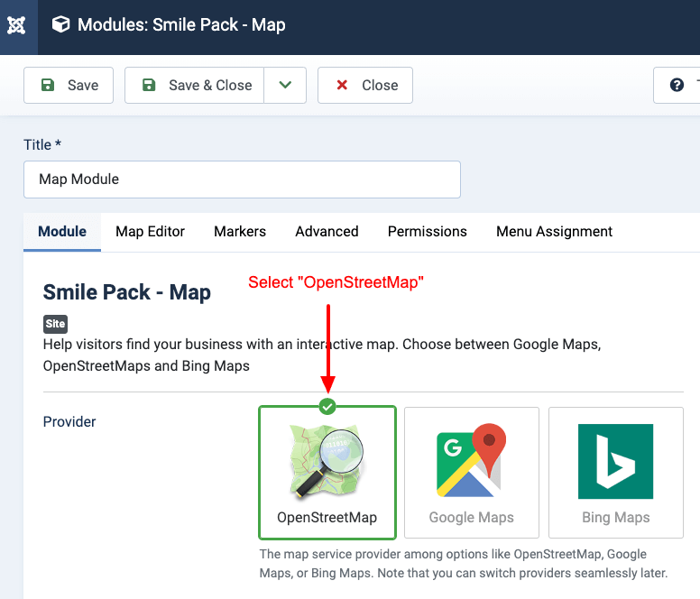Expand the Save & Close dropdown arrow
Image resolution: width=700 pixels, height=599 pixels.
[285, 86]
